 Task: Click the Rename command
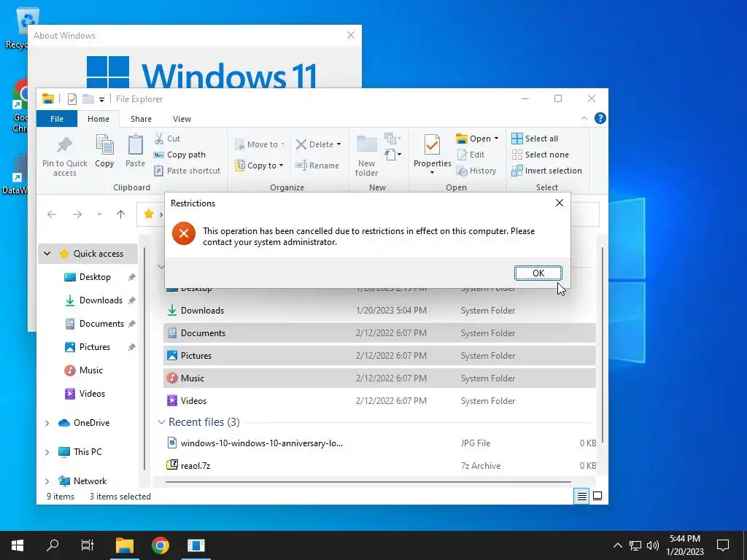[317, 166]
